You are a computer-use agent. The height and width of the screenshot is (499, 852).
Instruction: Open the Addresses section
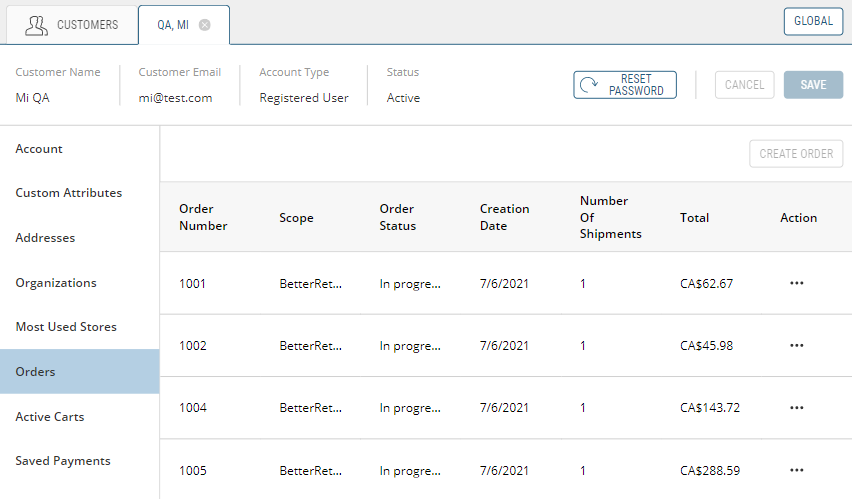tap(45, 238)
